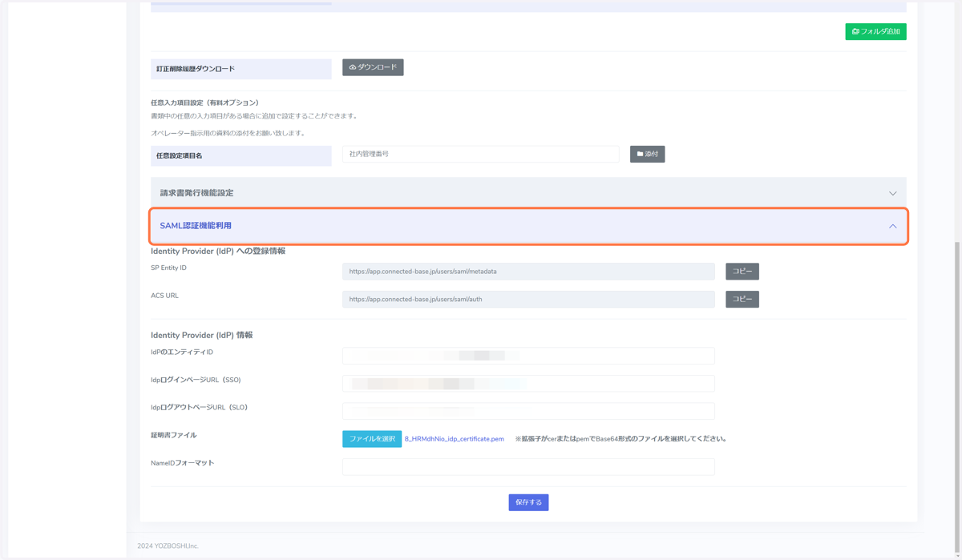
Task: Click the ダウンロード button for correction history
Action: (x=373, y=67)
